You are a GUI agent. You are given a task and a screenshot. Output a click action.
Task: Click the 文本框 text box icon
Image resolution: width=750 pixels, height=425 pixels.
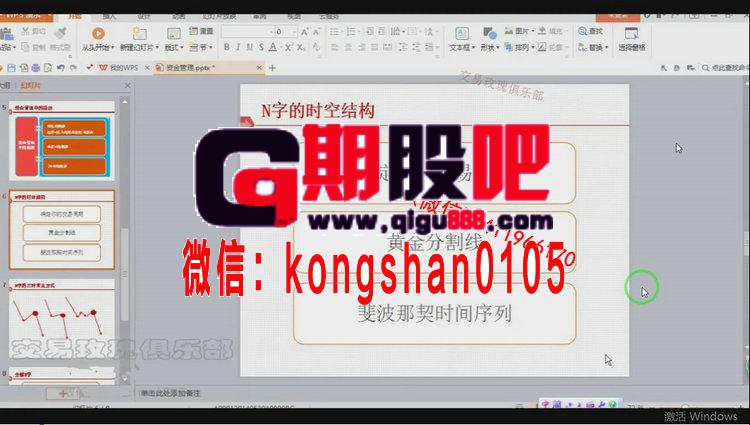[462, 33]
